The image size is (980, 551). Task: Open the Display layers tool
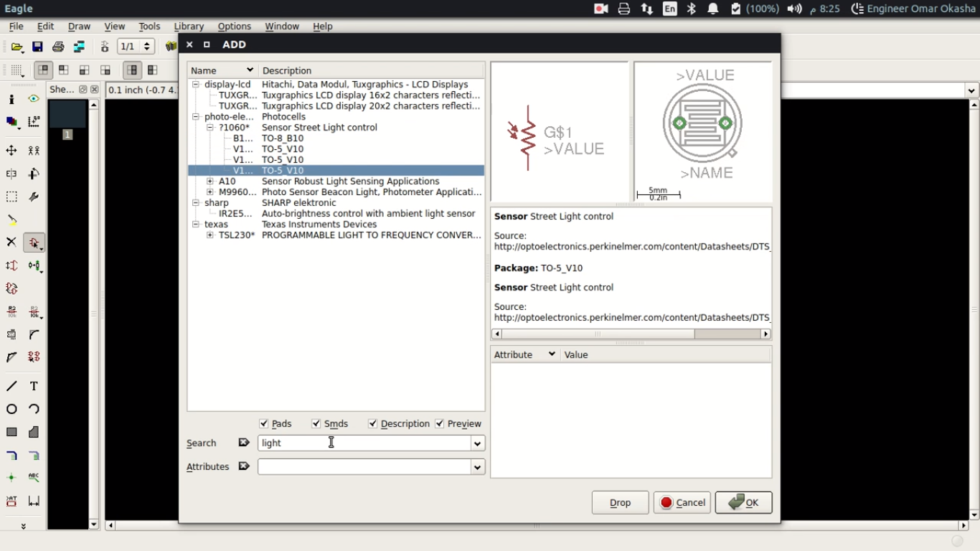pyautogui.click(x=11, y=122)
